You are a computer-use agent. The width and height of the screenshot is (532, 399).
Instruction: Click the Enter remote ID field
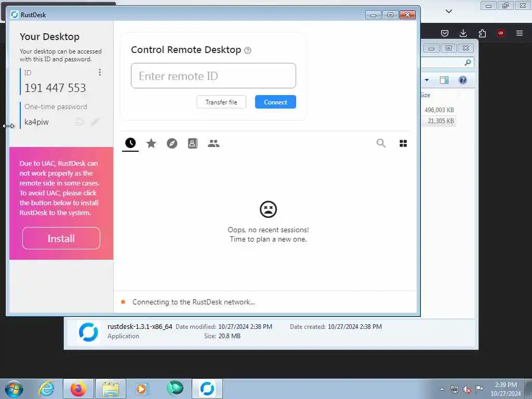pos(214,76)
